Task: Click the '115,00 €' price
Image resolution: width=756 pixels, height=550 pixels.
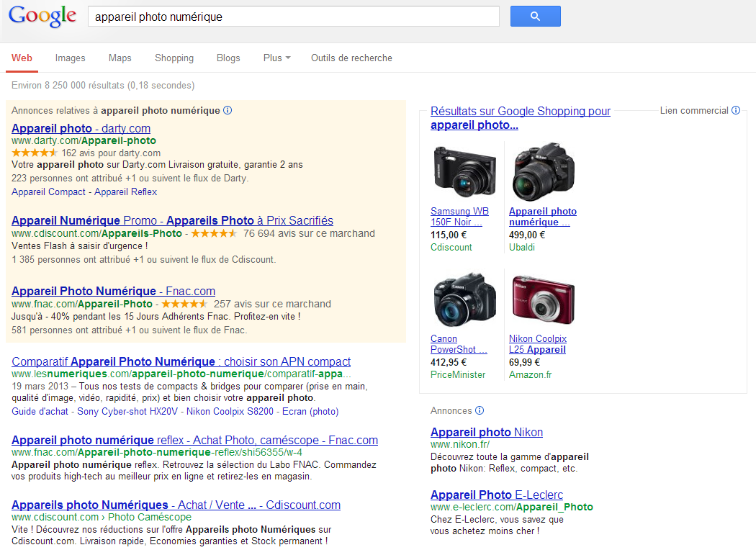Action: [x=449, y=235]
